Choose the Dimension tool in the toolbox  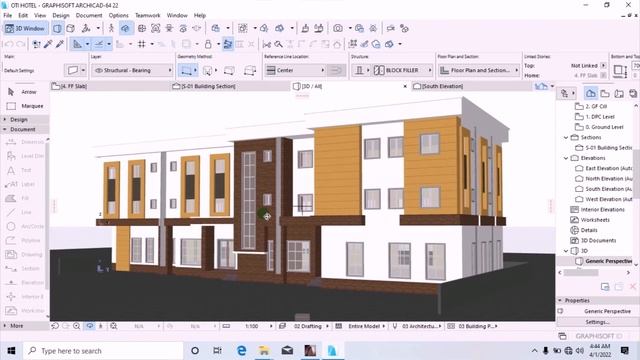25,142
